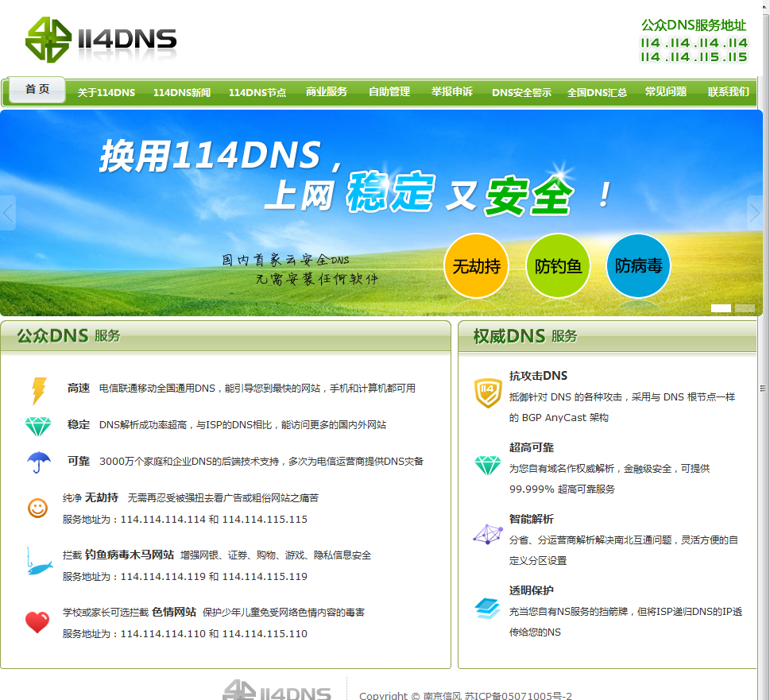Click the green 防钓鱼 circle badge
The height and width of the screenshot is (700, 770).
[558, 266]
